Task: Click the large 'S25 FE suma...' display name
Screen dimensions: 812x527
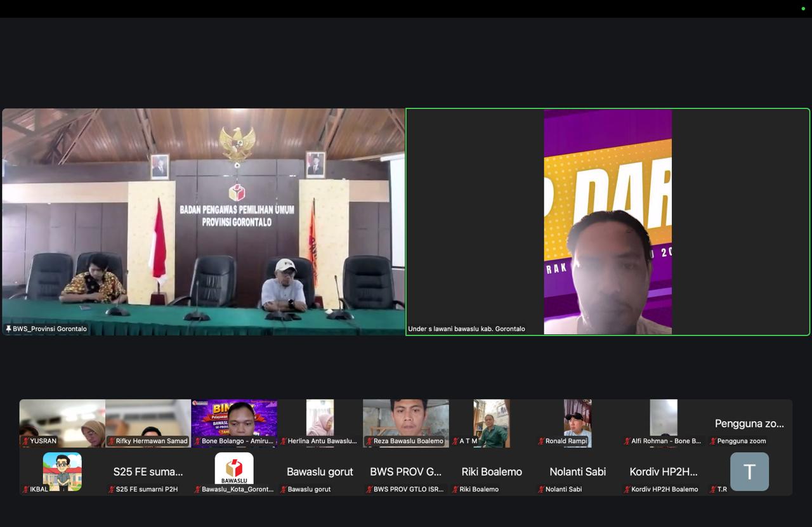Action: click(148, 471)
